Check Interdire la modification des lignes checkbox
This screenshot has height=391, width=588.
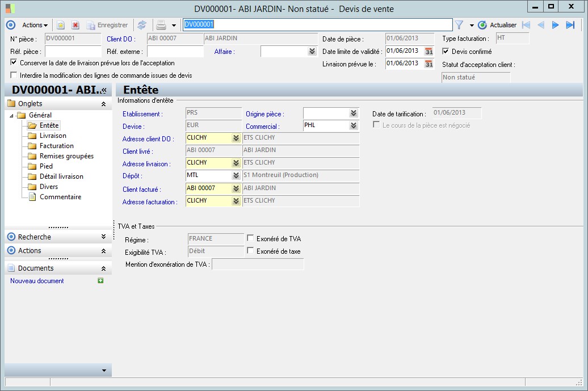pos(14,75)
